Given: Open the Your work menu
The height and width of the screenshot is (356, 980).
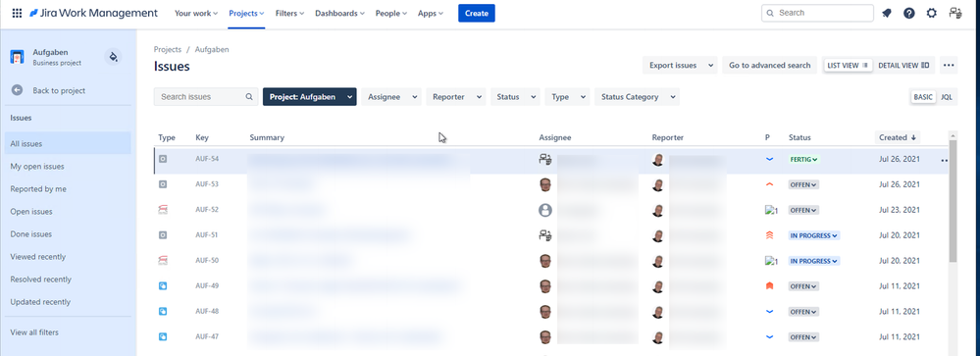Looking at the screenshot, I should 196,13.
